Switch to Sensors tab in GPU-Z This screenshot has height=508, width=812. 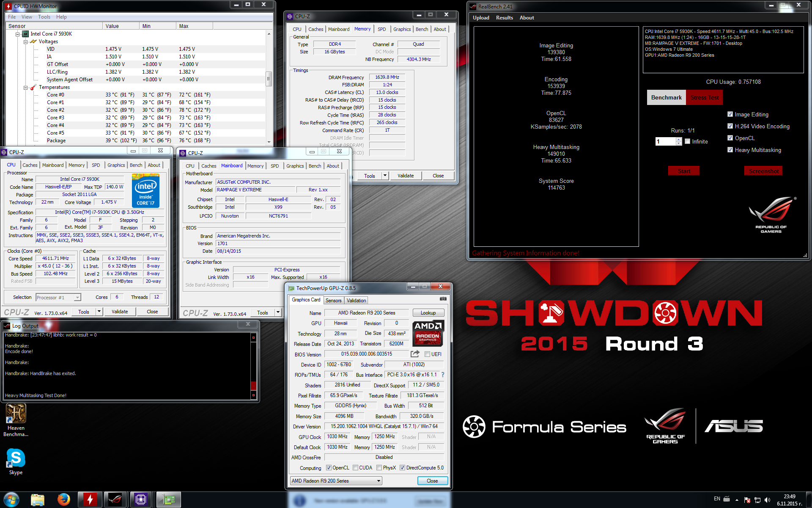(333, 300)
